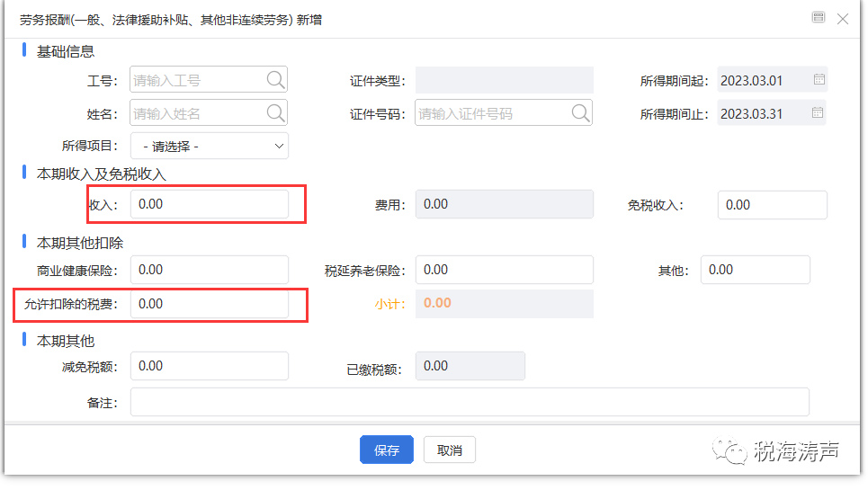The width and height of the screenshot is (868, 490).
Task: Click the search icon in 工号 field
Action: [275, 80]
